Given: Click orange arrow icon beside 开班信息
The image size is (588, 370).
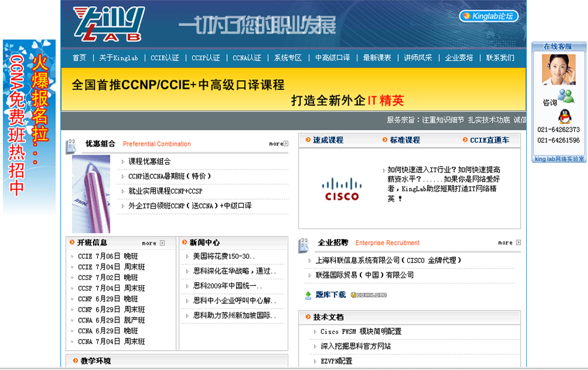Looking at the screenshot, I should pyautogui.click(x=72, y=243).
